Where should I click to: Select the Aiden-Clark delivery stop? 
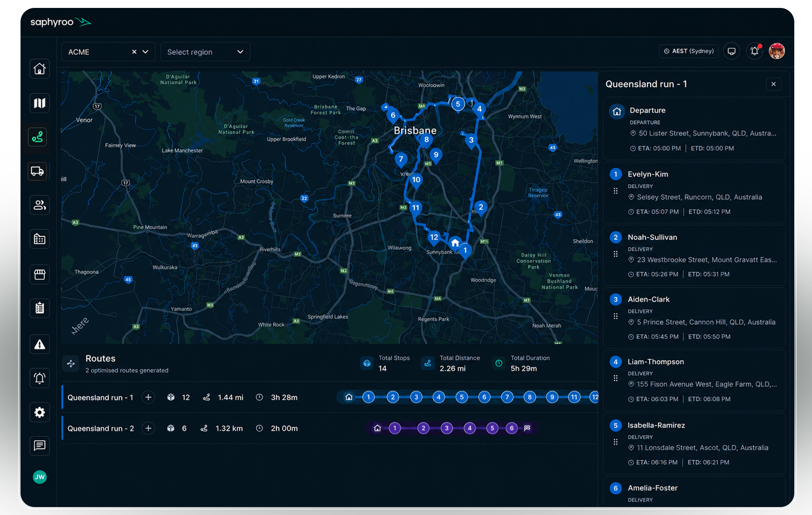coord(694,318)
